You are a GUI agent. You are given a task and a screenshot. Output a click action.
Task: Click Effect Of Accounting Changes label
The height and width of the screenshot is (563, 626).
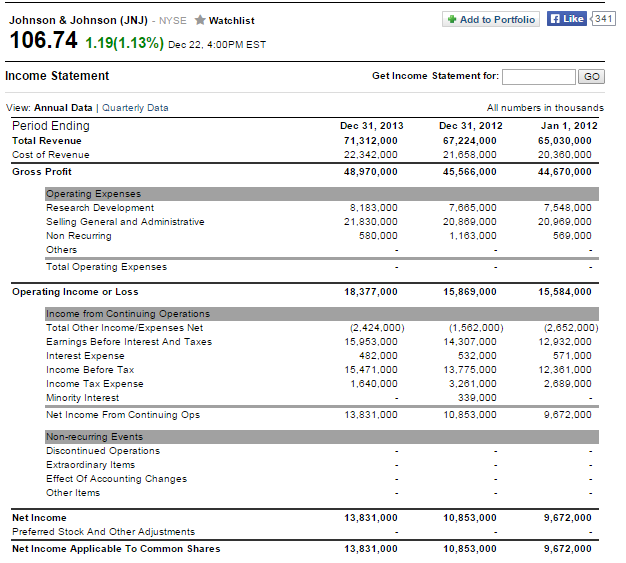click(117, 479)
